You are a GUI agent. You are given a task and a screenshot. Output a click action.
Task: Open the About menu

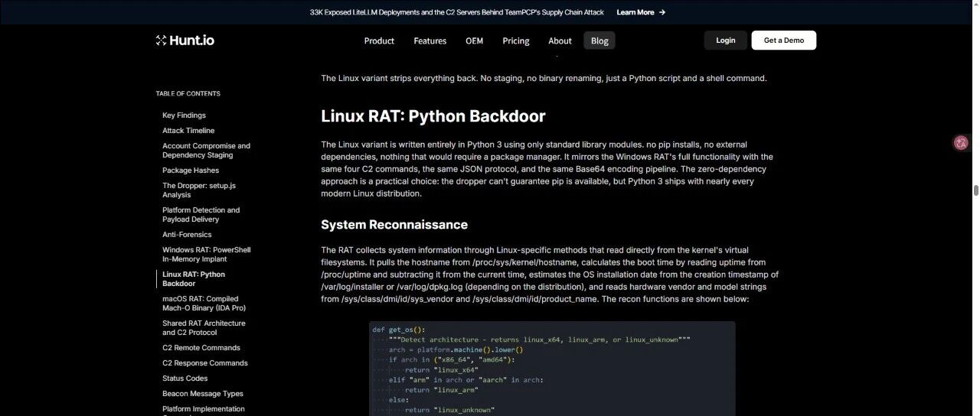(560, 41)
